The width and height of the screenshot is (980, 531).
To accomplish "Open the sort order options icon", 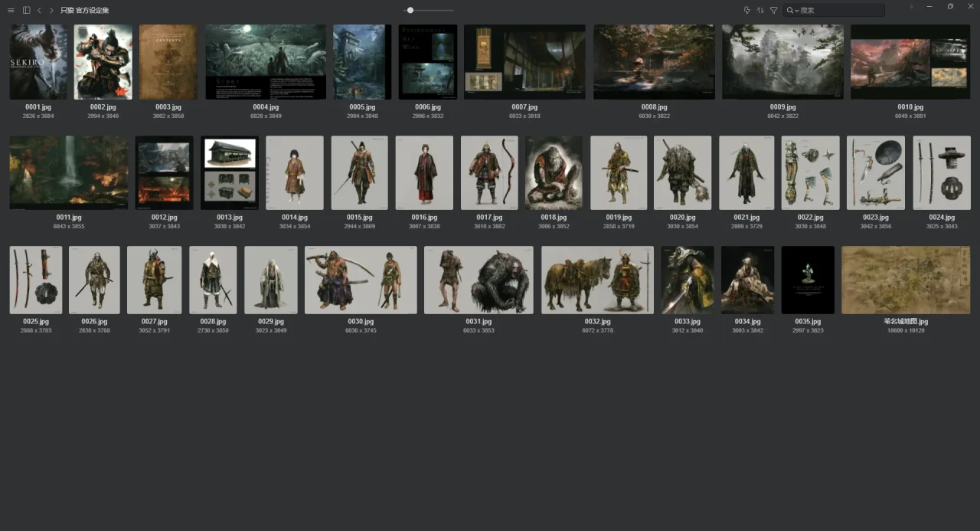I will pos(760,10).
